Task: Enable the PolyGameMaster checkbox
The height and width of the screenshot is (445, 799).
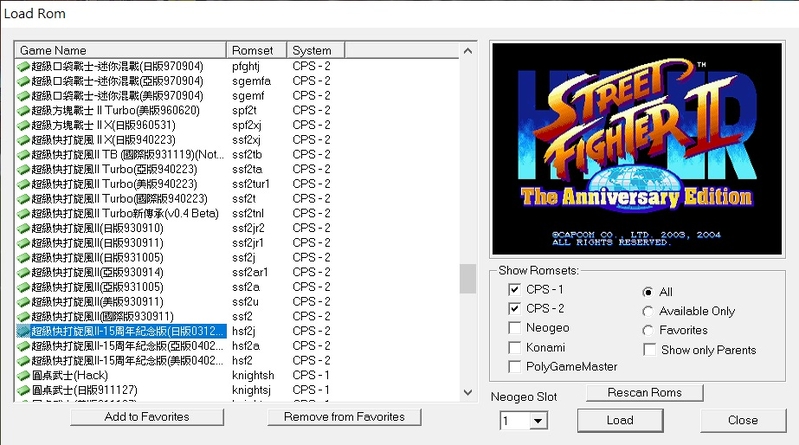Action: (515, 367)
